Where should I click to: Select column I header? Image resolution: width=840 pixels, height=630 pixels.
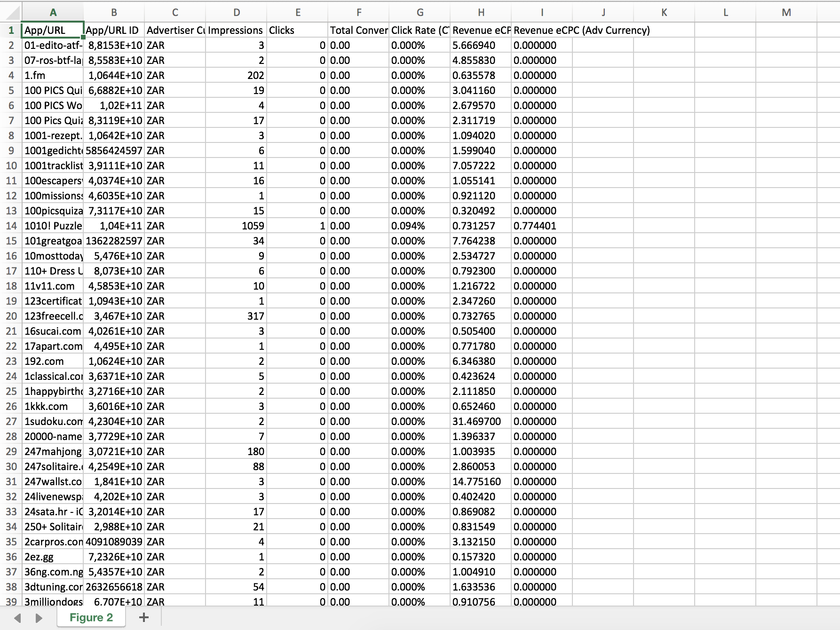pos(542,13)
